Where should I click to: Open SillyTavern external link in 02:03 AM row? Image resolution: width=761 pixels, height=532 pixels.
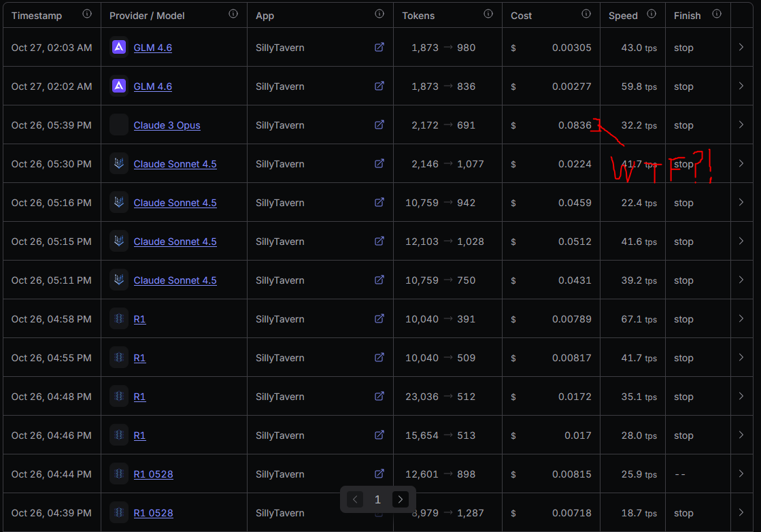(x=379, y=47)
